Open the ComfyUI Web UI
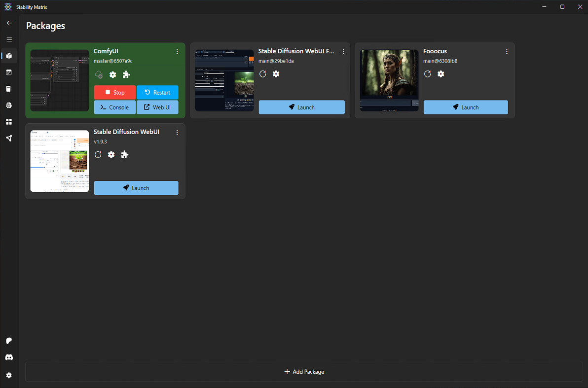Viewport: 588px width, 388px height. tap(157, 107)
